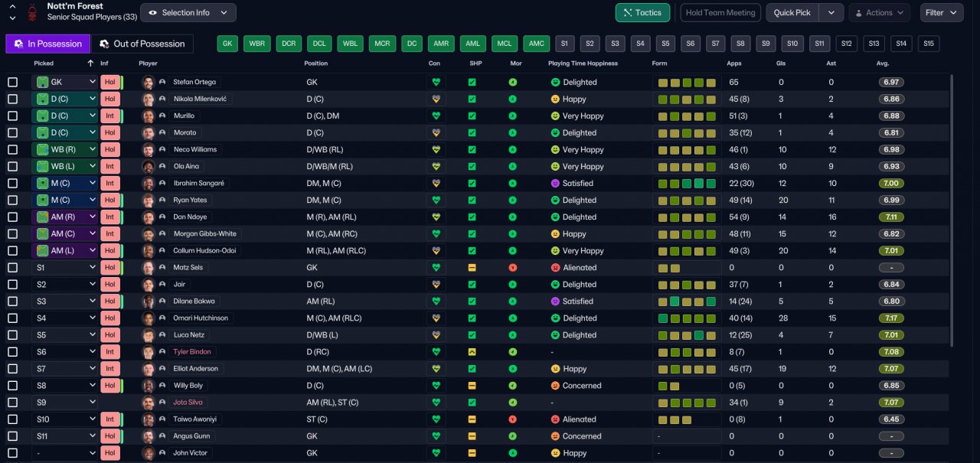Image resolution: width=980 pixels, height=463 pixels.
Task: Click Taiwo Awoniyi's alienated face icon
Action: pyautogui.click(x=555, y=419)
